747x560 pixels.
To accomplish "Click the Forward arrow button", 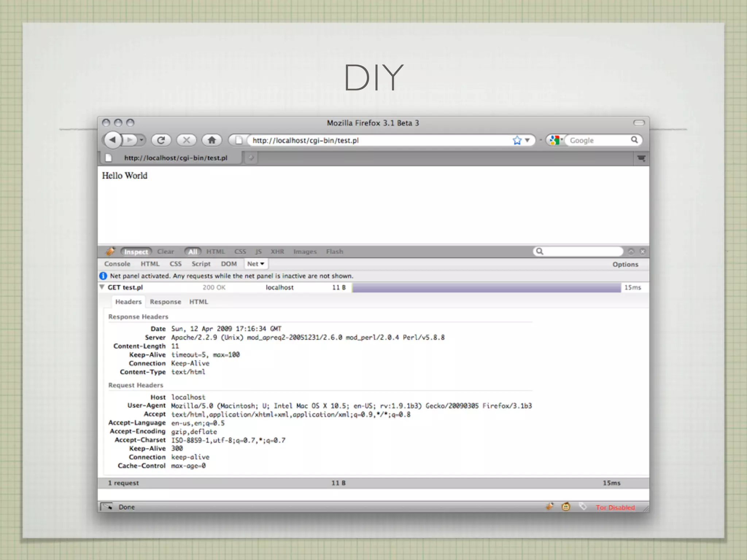I will 130,140.
